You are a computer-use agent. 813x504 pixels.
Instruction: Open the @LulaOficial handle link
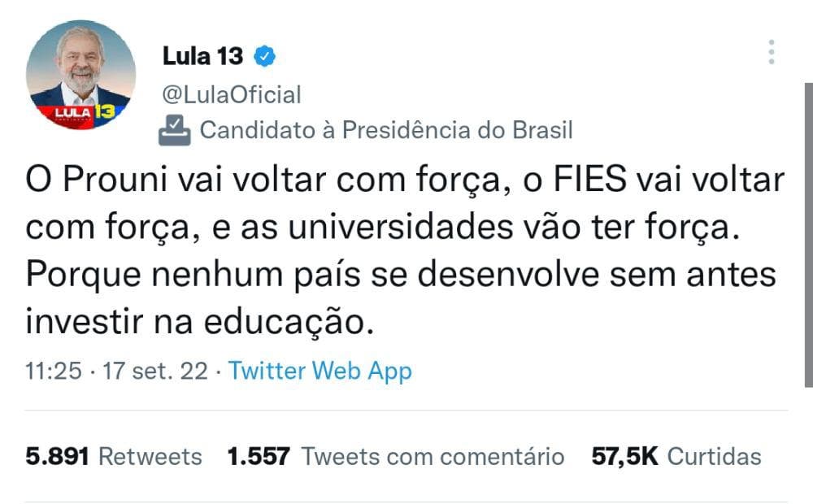point(232,94)
